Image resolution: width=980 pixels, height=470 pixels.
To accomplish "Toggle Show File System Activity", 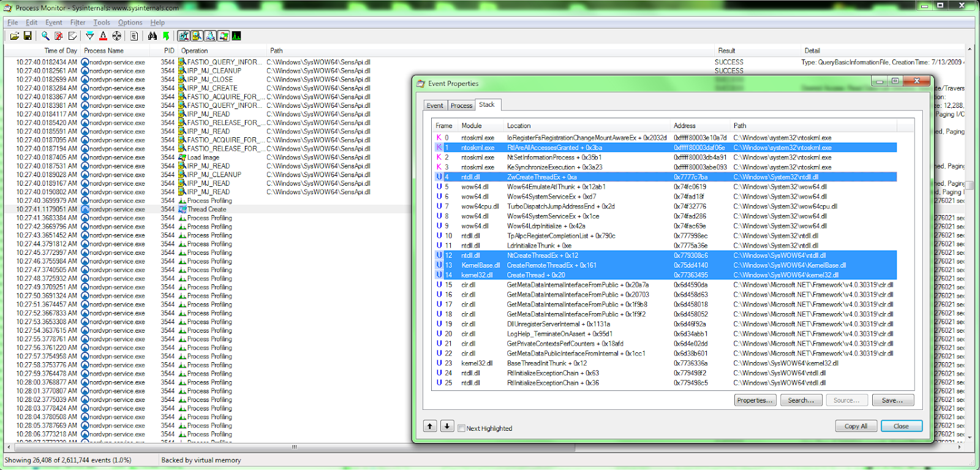I will click(197, 36).
